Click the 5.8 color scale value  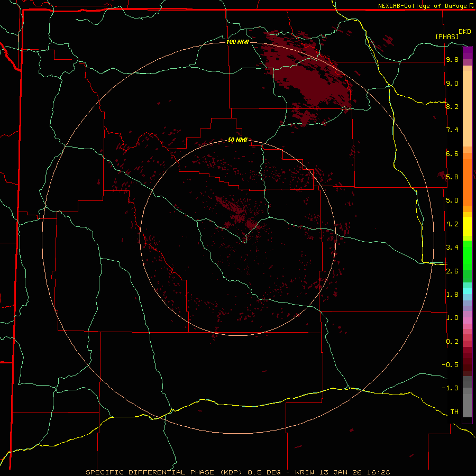[452, 177]
